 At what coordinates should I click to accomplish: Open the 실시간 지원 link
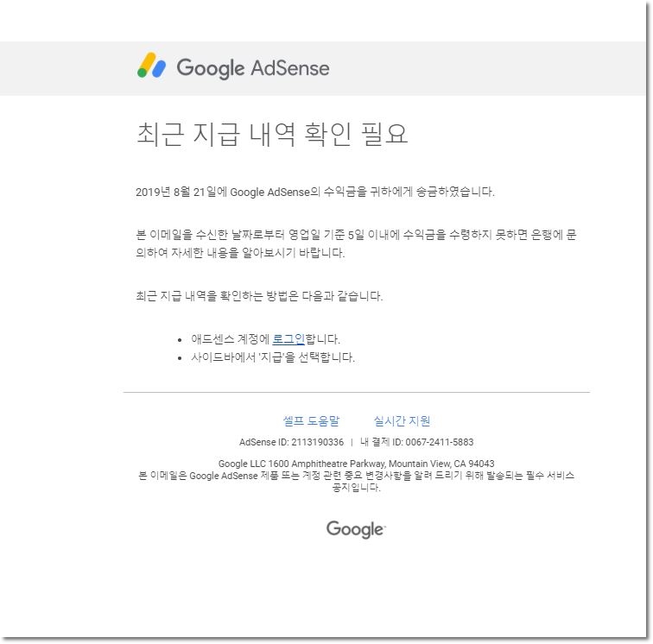402,421
